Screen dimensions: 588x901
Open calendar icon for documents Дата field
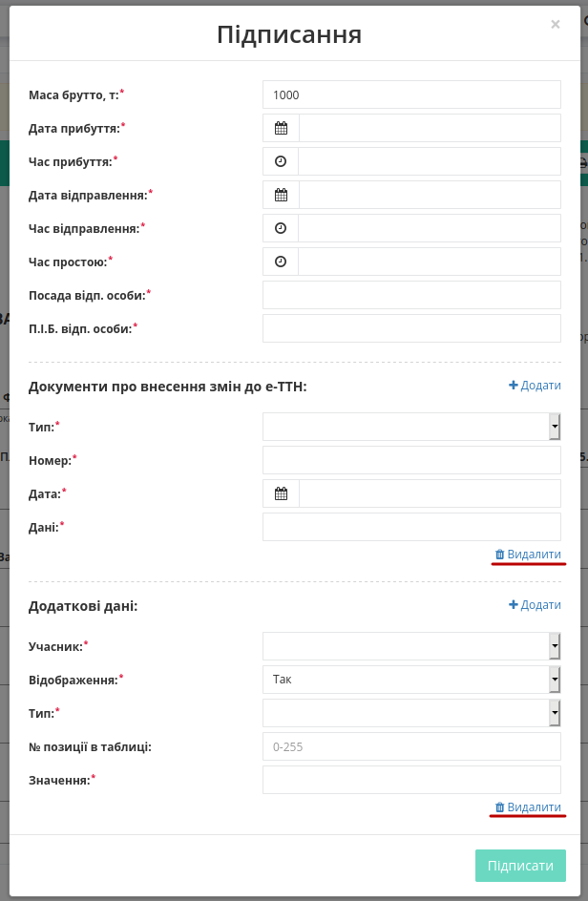[x=281, y=493]
